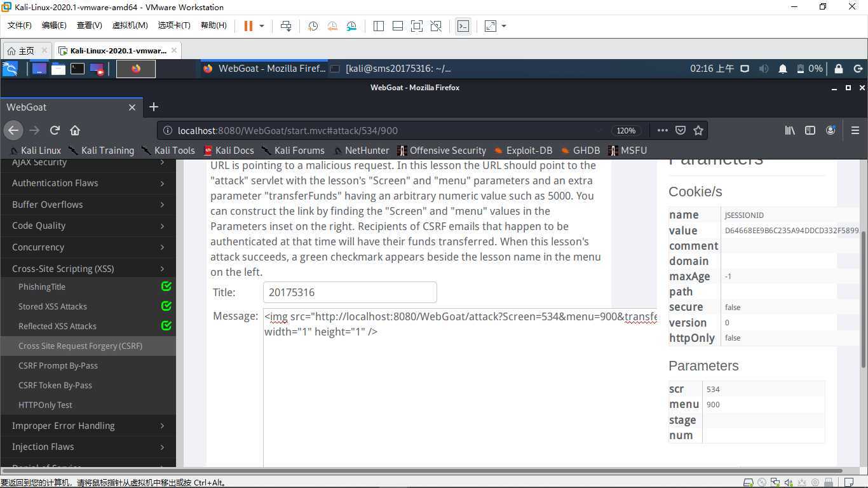The height and width of the screenshot is (488, 868).
Task: Close the WebGoat Firefox tab
Action: 132,107
